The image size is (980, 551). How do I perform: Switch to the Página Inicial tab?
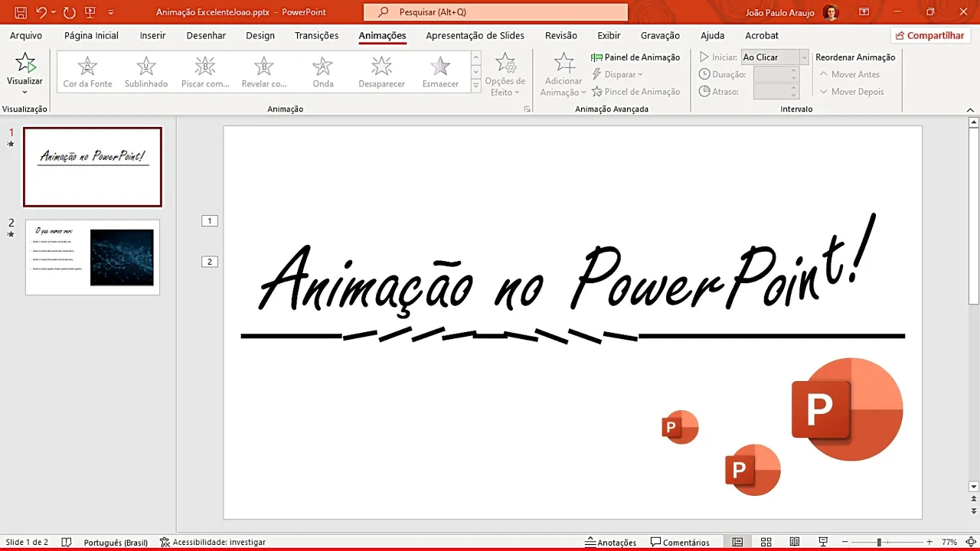point(91,35)
